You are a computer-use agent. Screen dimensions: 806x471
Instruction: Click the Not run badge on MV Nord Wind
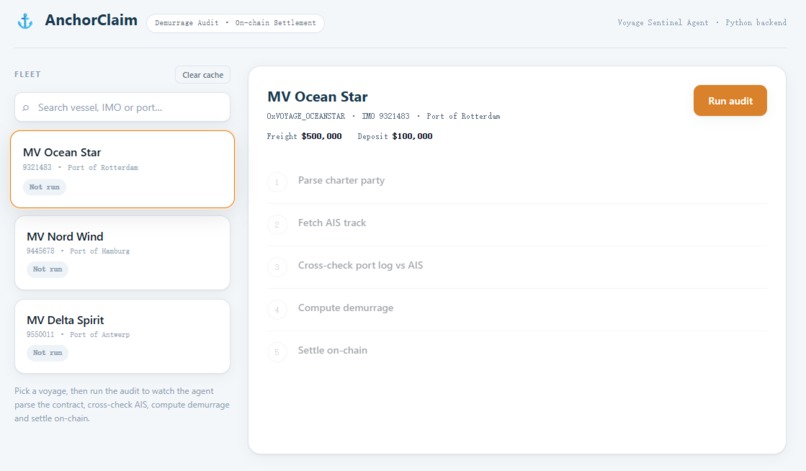click(47, 269)
